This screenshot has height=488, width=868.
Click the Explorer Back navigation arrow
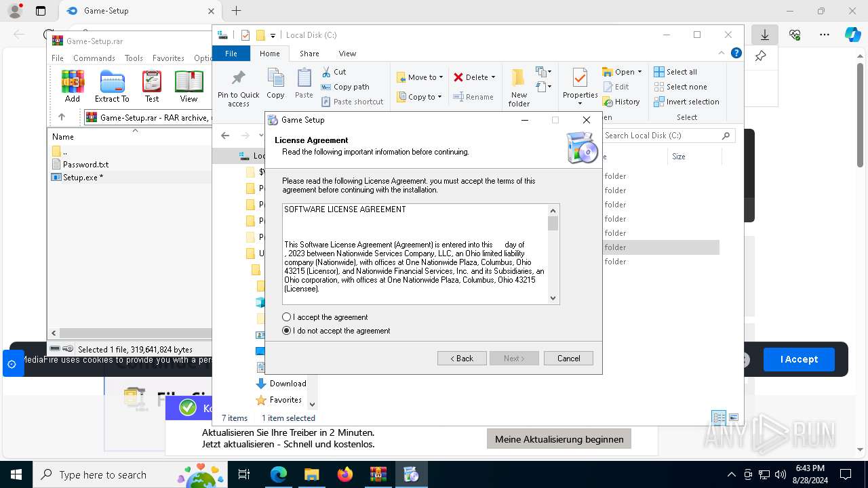225,136
